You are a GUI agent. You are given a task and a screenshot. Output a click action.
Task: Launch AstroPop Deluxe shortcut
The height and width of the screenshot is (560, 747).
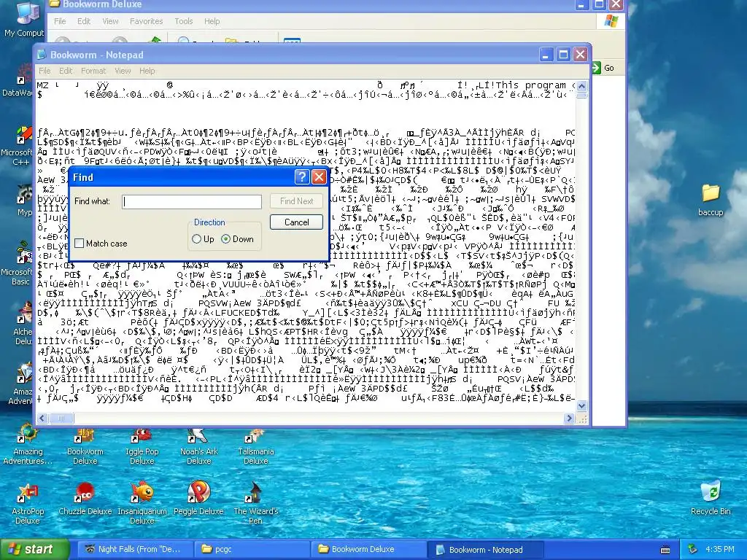(28, 504)
